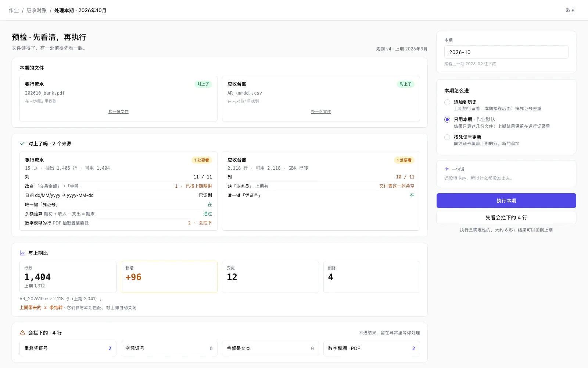Click the 1 处要看 badge on 银行流水
588x368 pixels.
pyautogui.click(x=202, y=160)
